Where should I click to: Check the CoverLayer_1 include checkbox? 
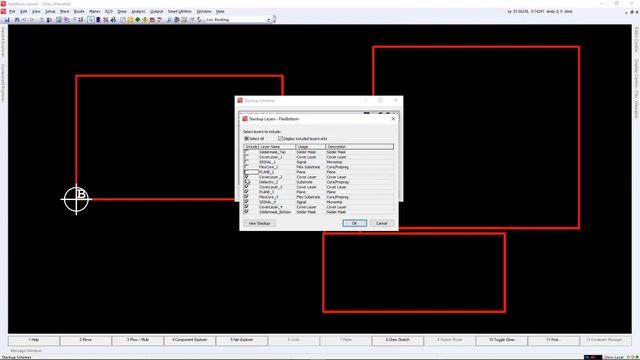click(246, 157)
